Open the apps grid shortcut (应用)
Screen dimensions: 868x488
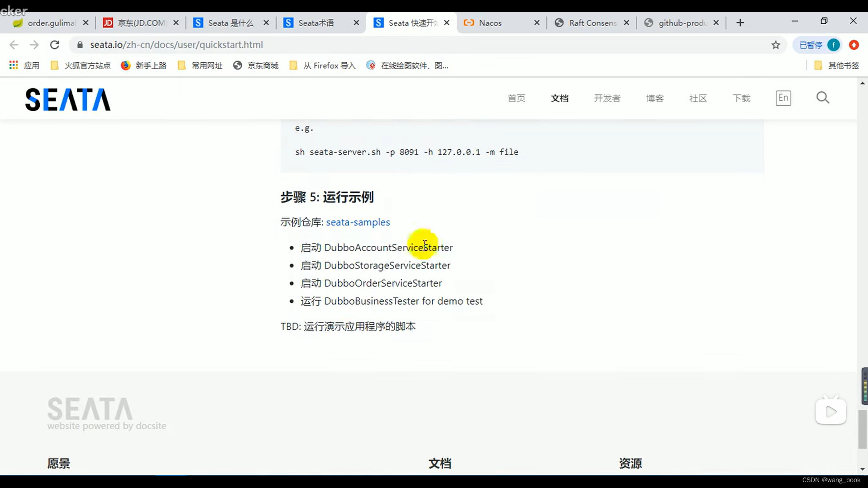pos(24,66)
